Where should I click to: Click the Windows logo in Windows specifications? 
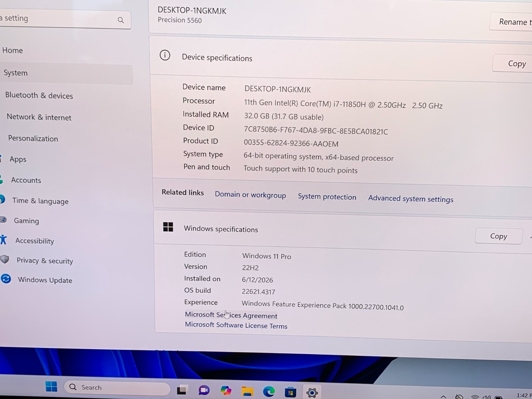[x=168, y=227]
